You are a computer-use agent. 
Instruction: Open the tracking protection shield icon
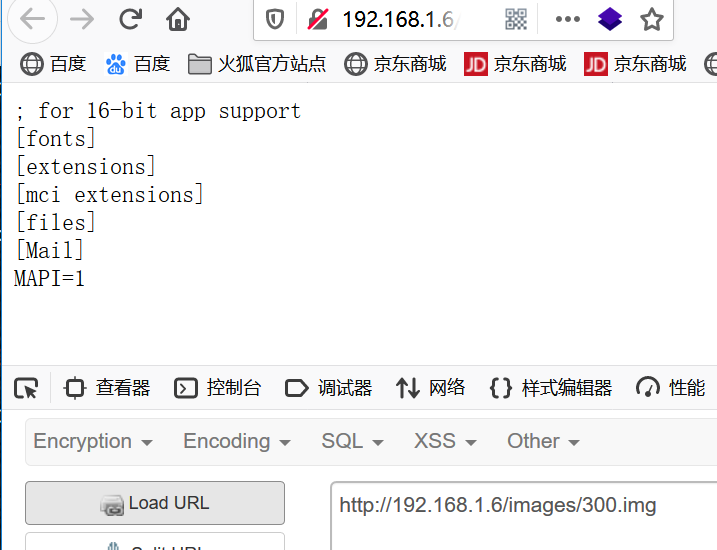(276, 19)
